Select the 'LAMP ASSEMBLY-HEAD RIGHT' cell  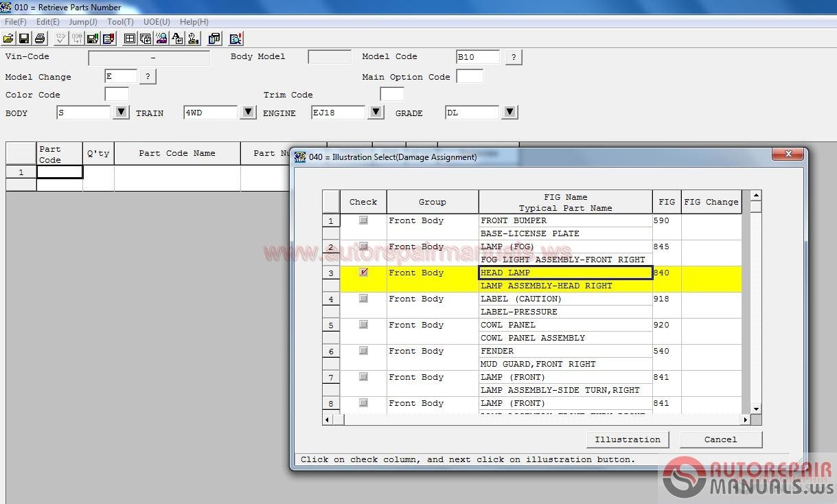[565, 286]
